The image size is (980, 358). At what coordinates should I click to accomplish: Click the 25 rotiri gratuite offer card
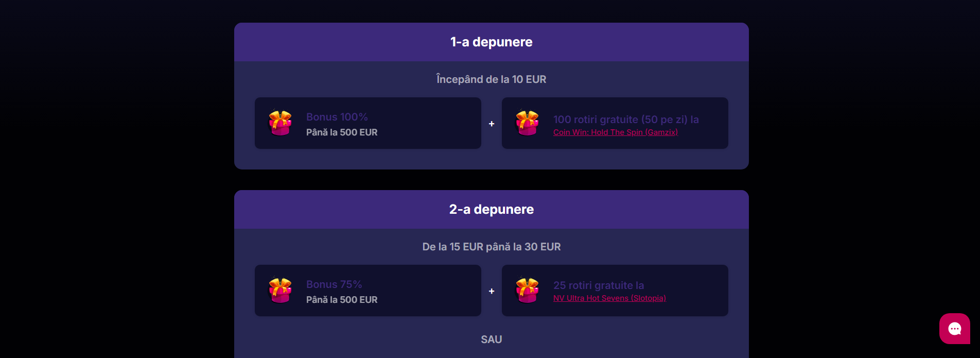[x=615, y=290]
